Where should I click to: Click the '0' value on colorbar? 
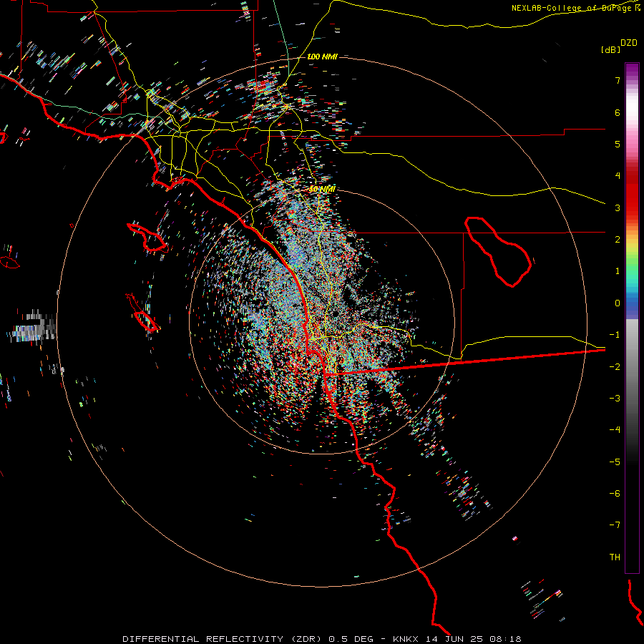(618, 303)
